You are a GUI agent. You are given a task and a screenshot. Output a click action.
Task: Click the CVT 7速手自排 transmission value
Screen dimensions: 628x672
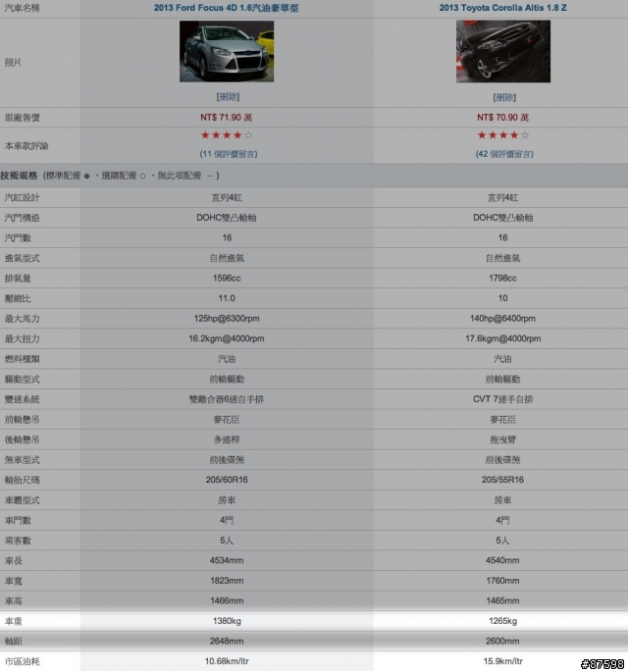click(x=502, y=399)
